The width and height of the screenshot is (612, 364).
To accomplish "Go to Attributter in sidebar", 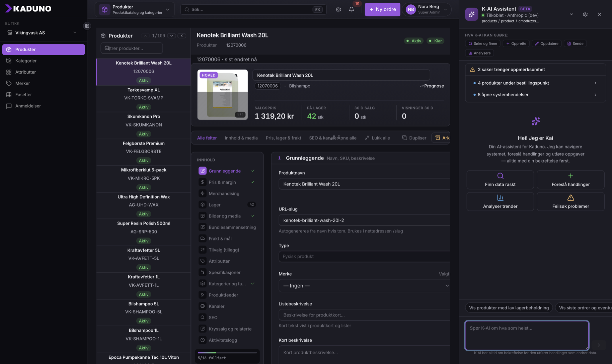I will point(44,72).
